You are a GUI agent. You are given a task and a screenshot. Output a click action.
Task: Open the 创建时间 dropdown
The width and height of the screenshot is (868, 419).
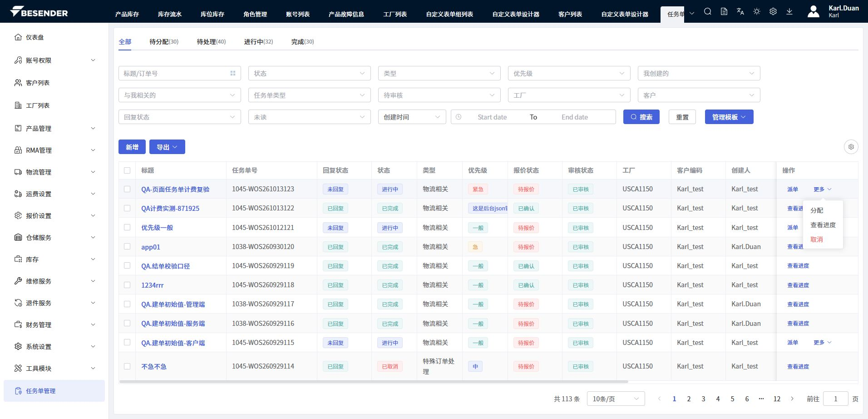click(412, 117)
